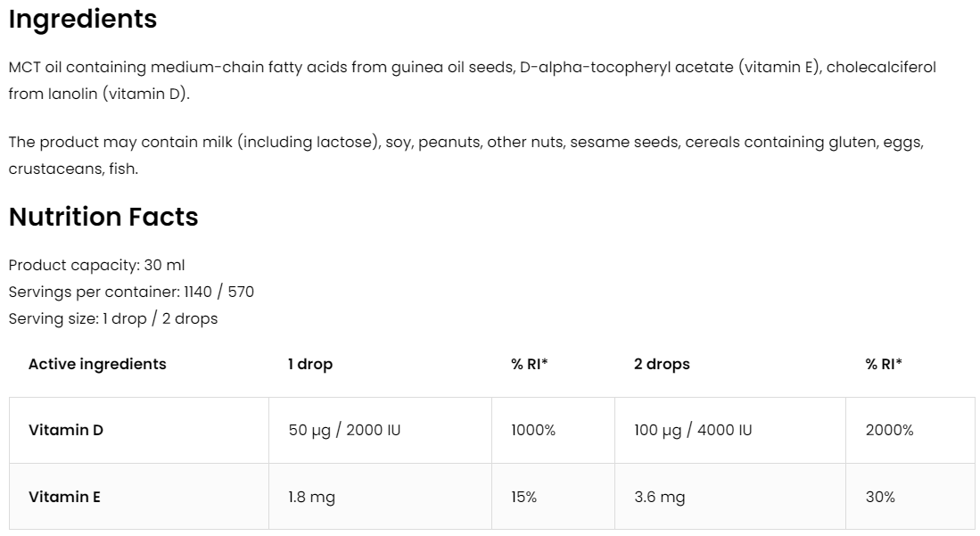980x536 pixels.
Task: Click the Active ingredients column header
Action: [97, 364]
